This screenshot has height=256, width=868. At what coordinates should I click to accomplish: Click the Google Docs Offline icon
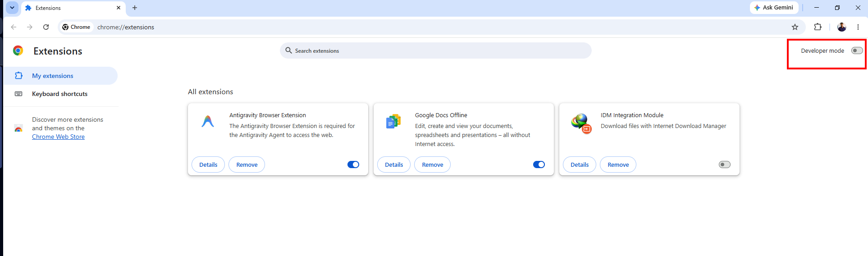[393, 121]
